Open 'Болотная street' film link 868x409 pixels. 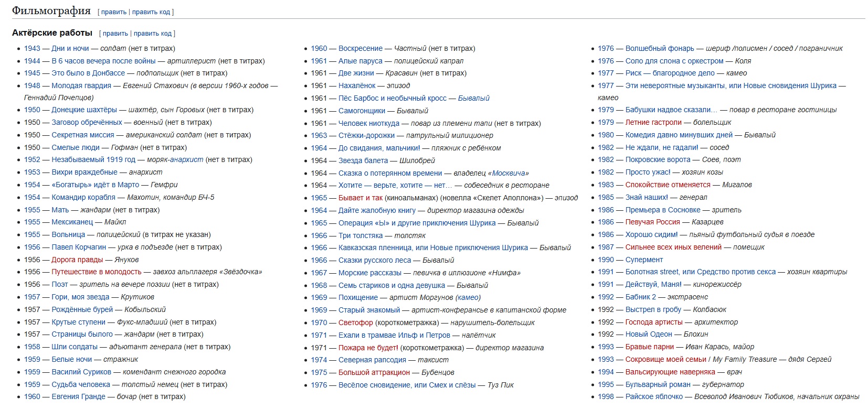coord(701,272)
